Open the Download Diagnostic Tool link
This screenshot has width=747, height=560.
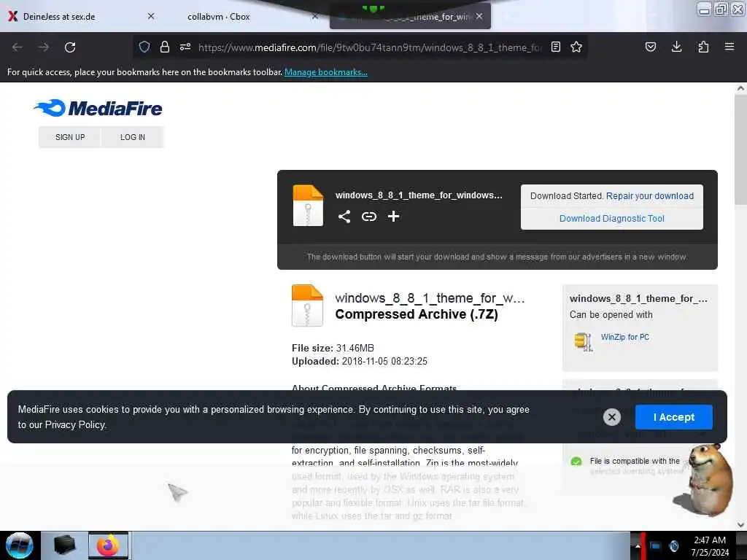click(612, 219)
